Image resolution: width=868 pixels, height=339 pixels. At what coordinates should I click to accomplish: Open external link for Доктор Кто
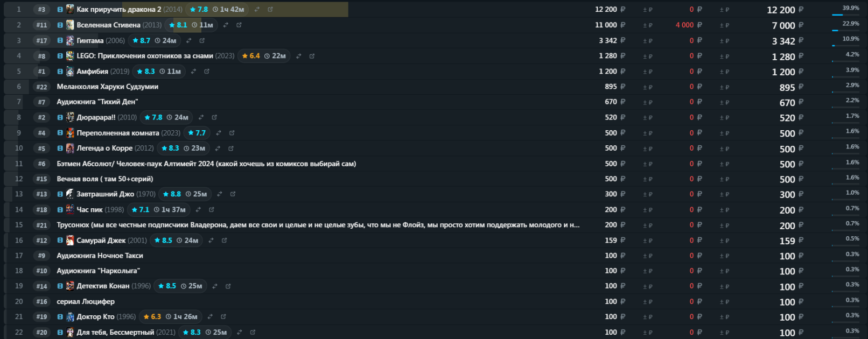coord(223,317)
